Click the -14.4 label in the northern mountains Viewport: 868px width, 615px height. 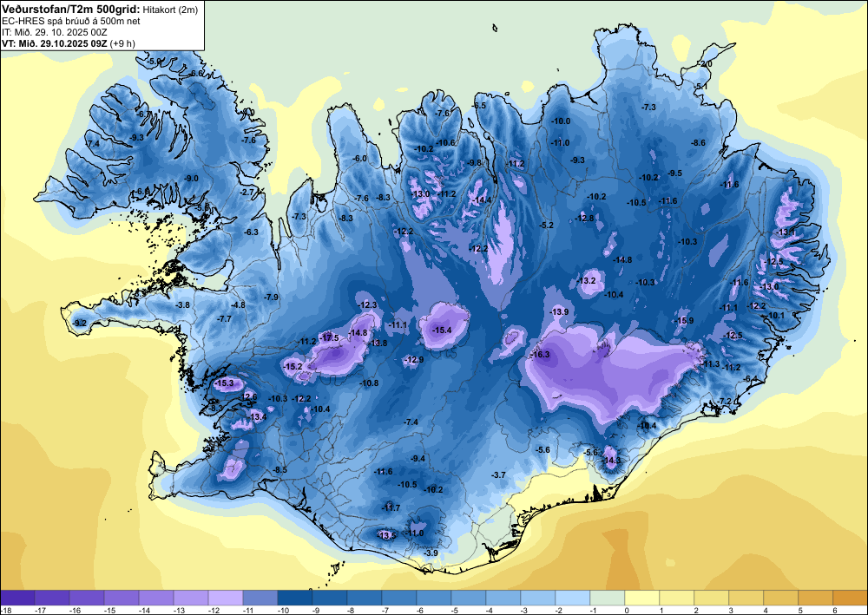coord(483,200)
